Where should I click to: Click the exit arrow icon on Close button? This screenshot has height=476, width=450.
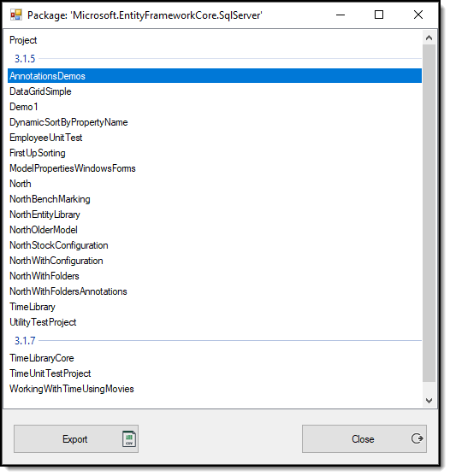[x=417, y=438]
